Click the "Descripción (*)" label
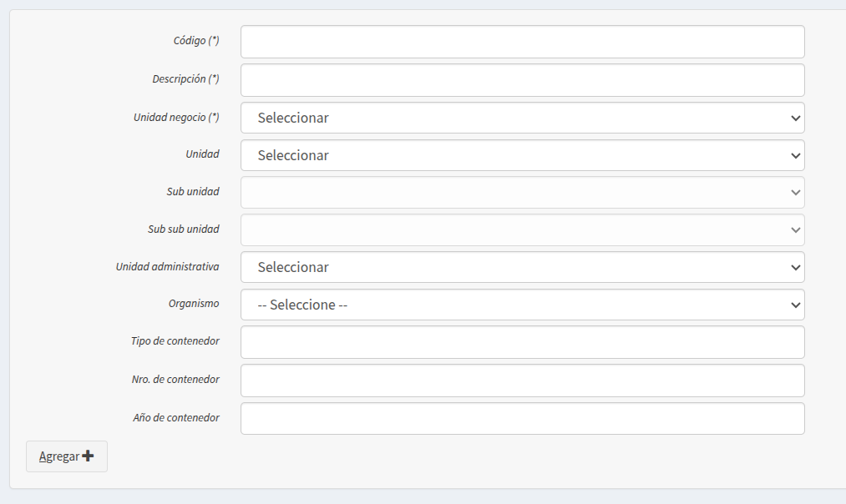The width and height of the screenshot is (846, 504). pyautogui.click(x=185, y=78)
